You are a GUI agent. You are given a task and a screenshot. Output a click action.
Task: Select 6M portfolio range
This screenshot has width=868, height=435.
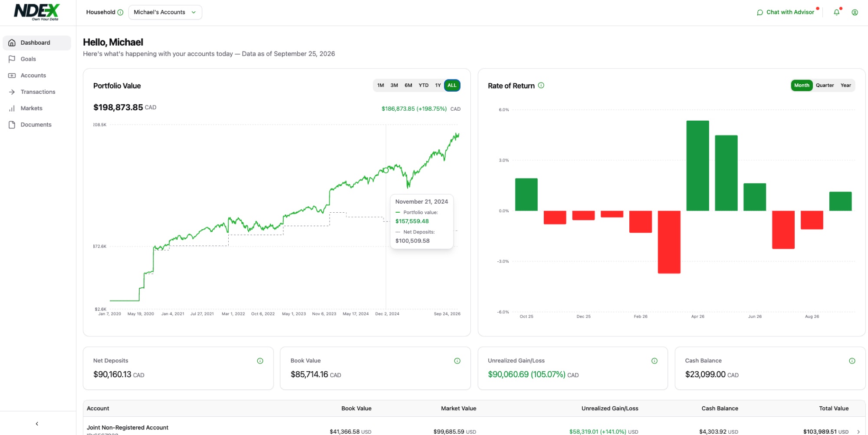408,86
